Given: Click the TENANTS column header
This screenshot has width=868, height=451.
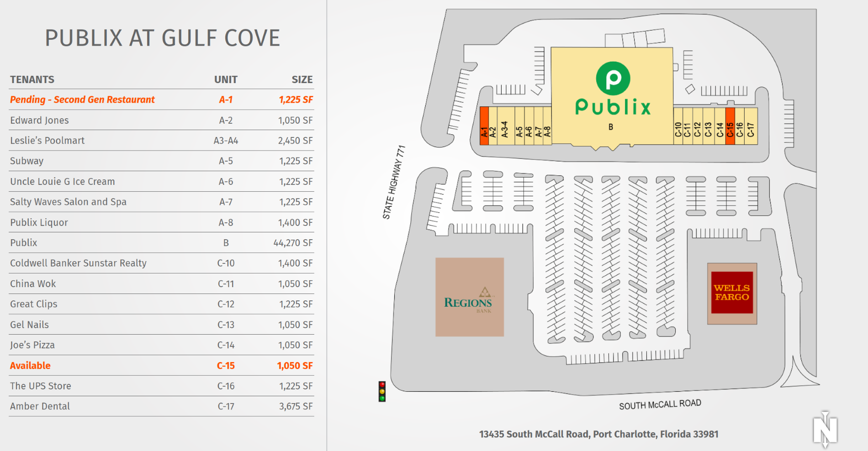Looking at the screenshot, I should [x=32, y=79].
